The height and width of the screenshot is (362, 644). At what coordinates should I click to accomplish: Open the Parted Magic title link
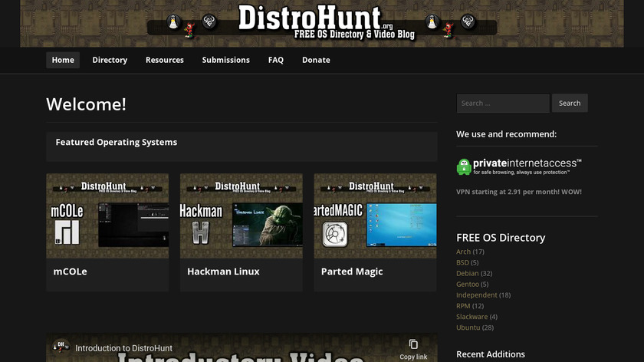pyautogui.click(x=352, y=271)
